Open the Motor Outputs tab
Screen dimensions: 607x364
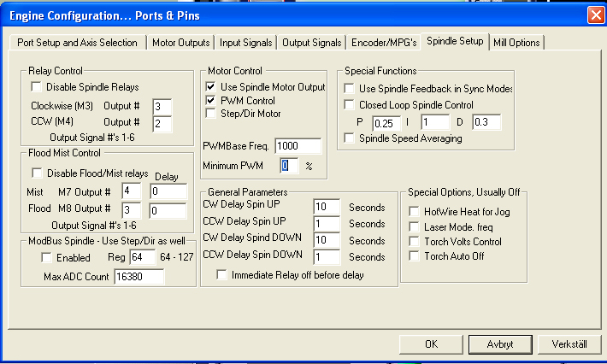pyautogui.click(x=180, y=42)
